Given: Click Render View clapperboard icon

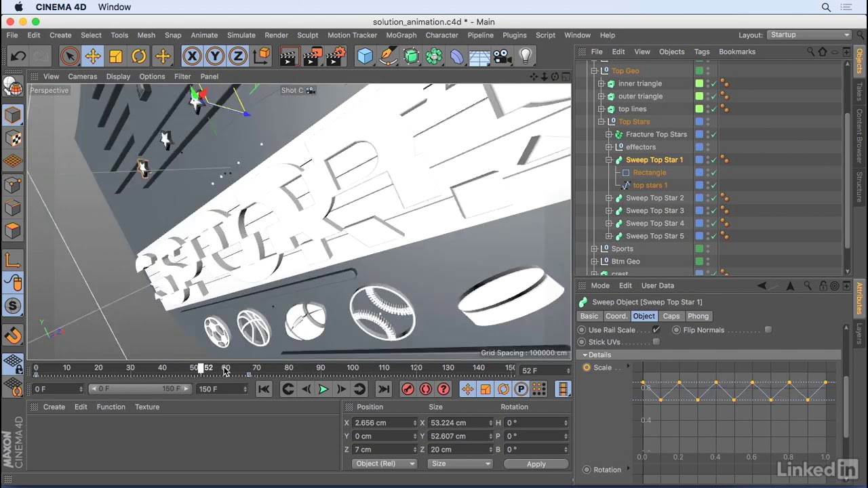Looking at the screenshot, I should (288, 56).
